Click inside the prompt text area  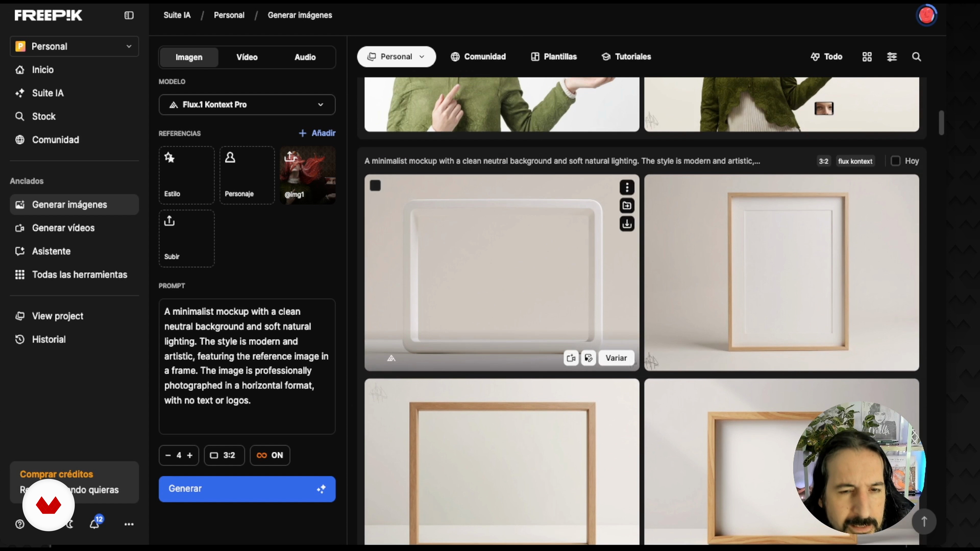point(247,366)
